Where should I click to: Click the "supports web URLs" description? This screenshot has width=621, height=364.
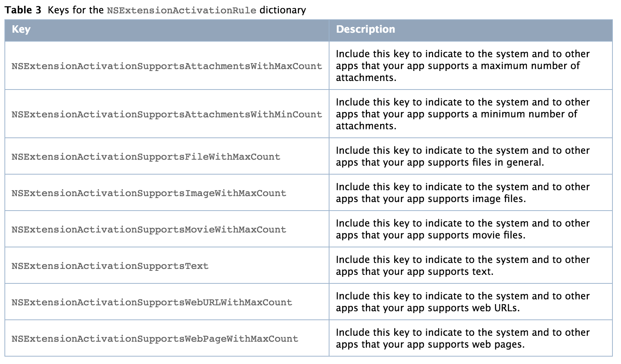[x=463, y=302]
